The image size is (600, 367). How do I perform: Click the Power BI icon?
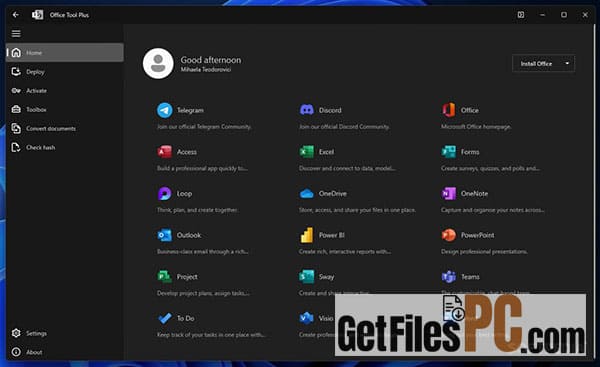[x=307, y=235]
